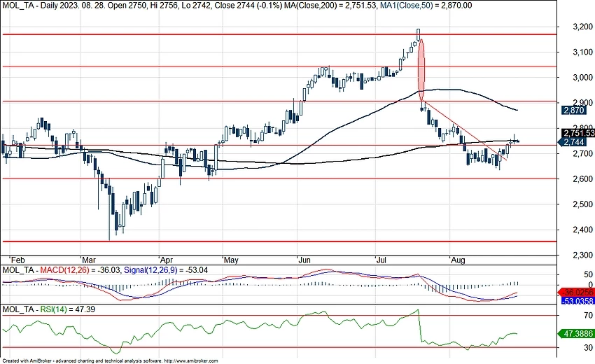
Task: Click the Jul date axis label
Action: [381, 260]
